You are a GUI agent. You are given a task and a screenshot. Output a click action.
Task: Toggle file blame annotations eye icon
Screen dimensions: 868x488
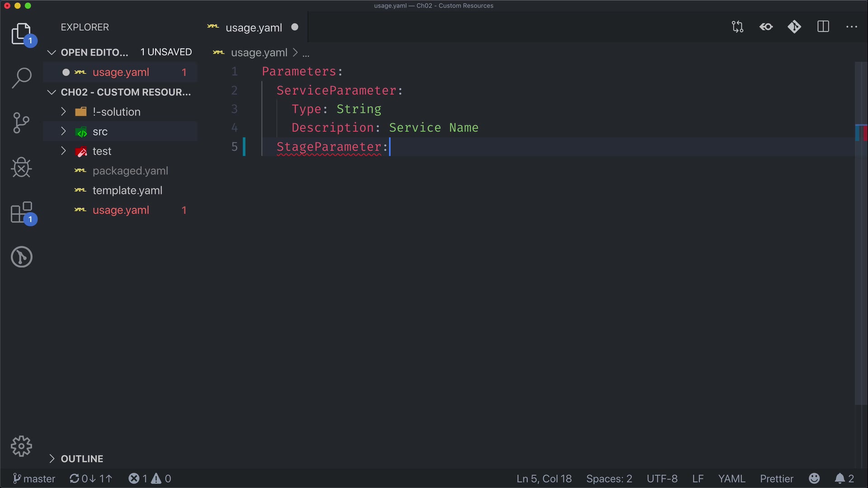click(x=766, y=27)
